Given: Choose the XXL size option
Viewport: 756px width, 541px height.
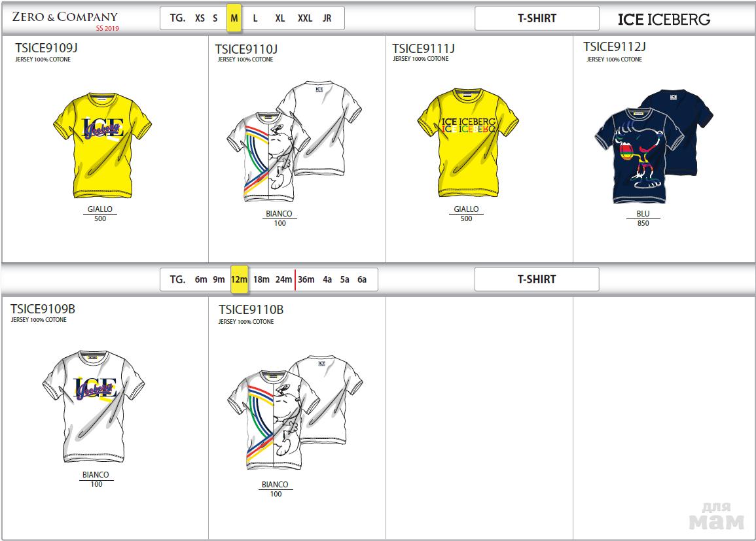Looking at the screenshot, I should coord(305,18).
